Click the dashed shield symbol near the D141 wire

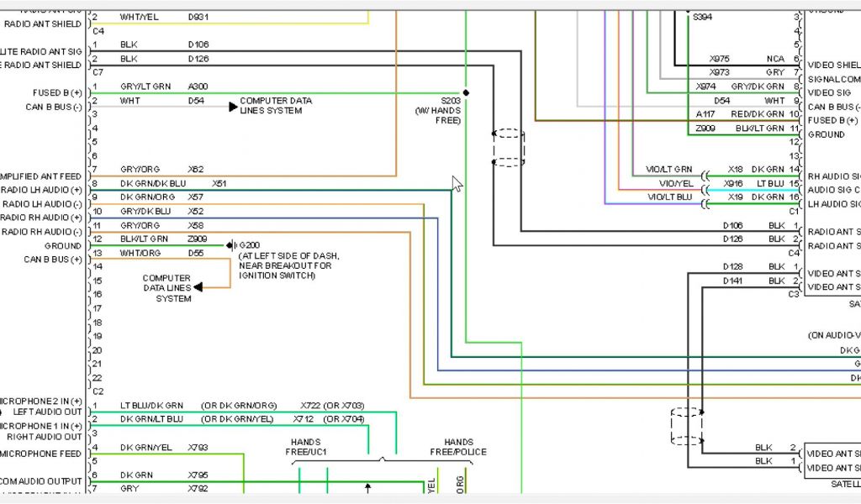686,427
